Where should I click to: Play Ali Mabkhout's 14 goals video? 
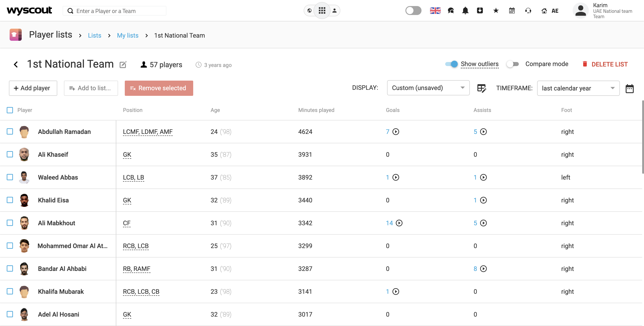[399, 223]
